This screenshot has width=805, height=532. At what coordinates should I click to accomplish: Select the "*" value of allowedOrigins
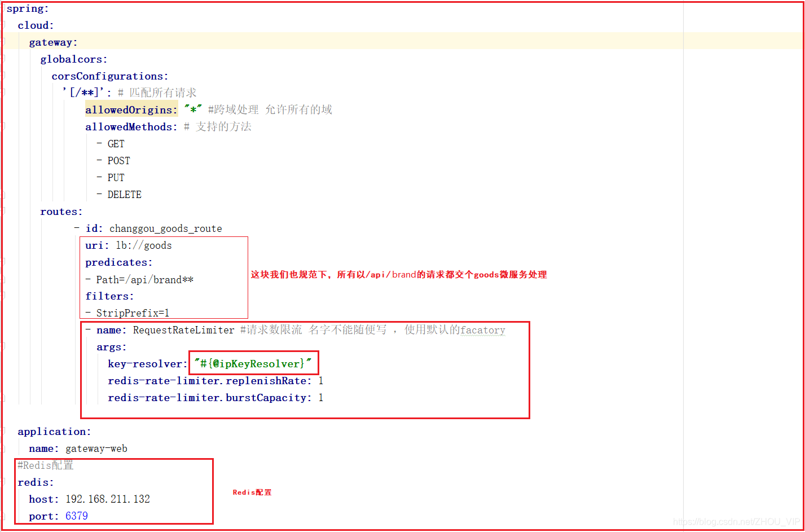[193, 109]
